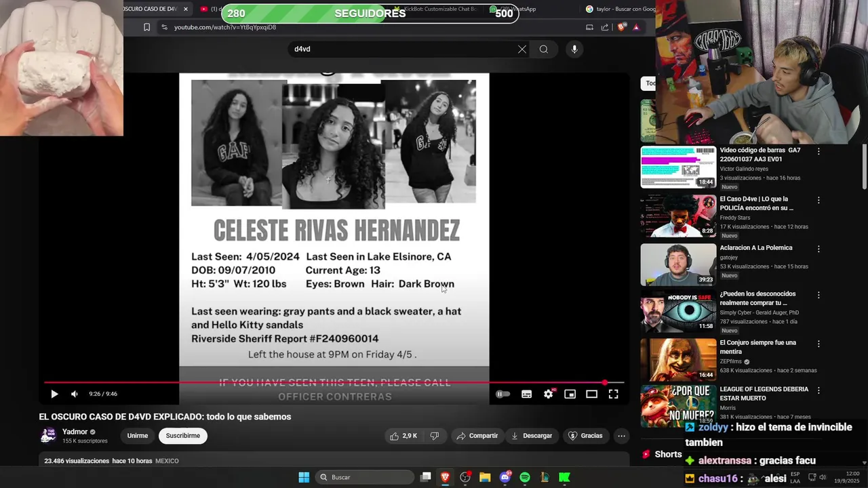Open League of Legends taskbar icon

(545, 477)
